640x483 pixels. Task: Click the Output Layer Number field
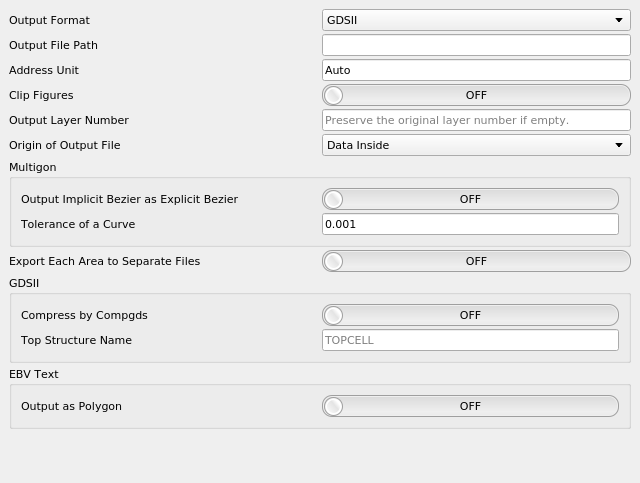point(476,120)
